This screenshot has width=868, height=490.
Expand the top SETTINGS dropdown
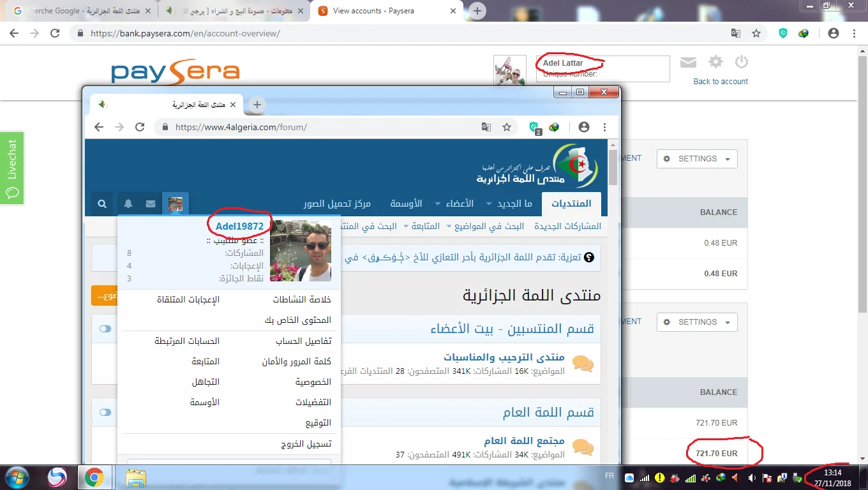(x=697, y=159)
